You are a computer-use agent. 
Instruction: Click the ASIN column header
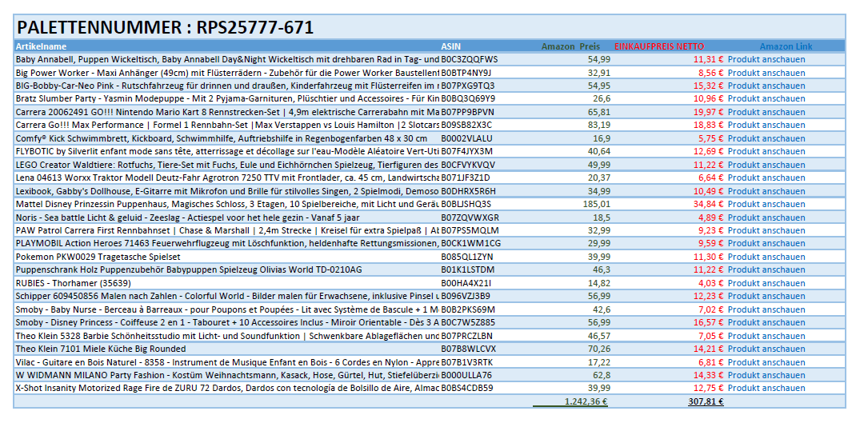pos(450,46)
